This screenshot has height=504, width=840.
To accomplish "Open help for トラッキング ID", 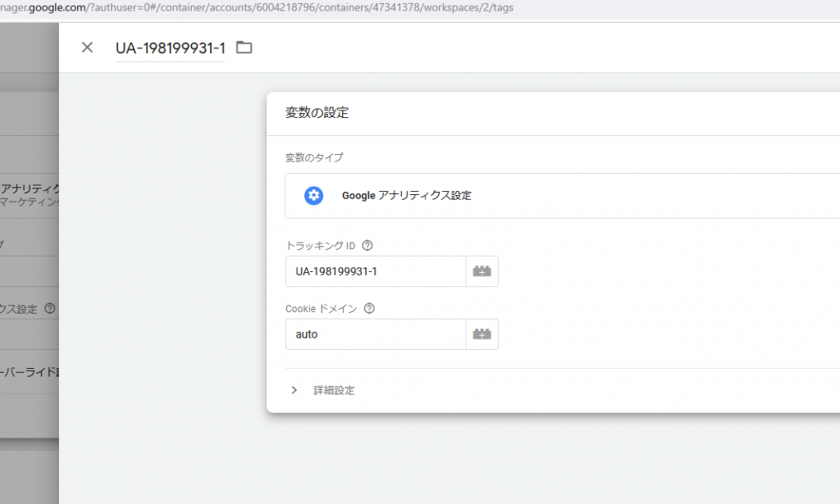I will [x=367, y=246].
